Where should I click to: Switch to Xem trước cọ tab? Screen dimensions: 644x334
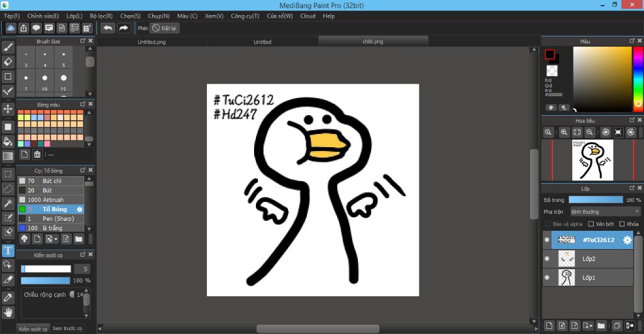pyautogui.click(x=67, y=328)
